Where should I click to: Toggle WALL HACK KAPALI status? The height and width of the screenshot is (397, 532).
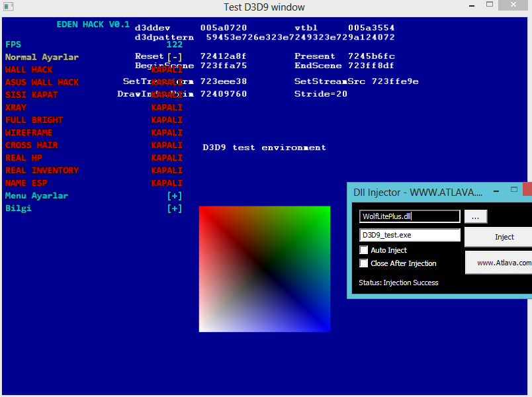pos(167,69)
